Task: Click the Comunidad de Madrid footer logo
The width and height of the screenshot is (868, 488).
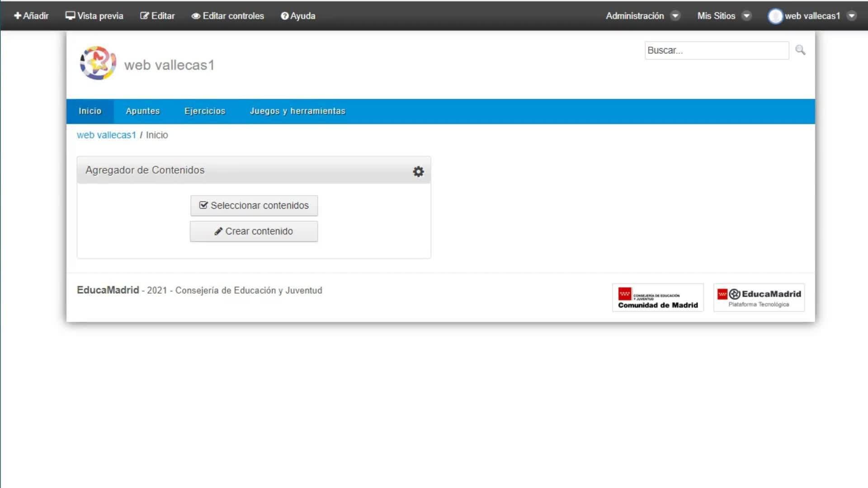Action: click(x=658, y=298)
